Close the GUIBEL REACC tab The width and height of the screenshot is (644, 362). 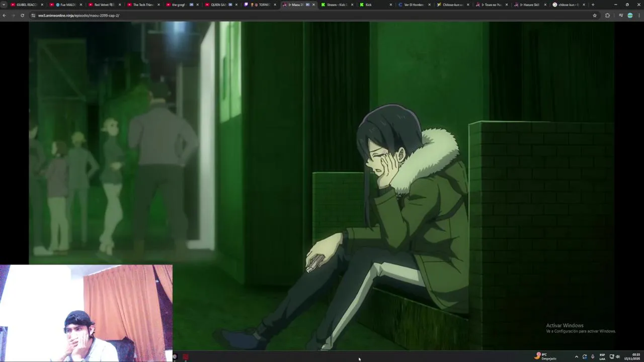pos(42,5)
